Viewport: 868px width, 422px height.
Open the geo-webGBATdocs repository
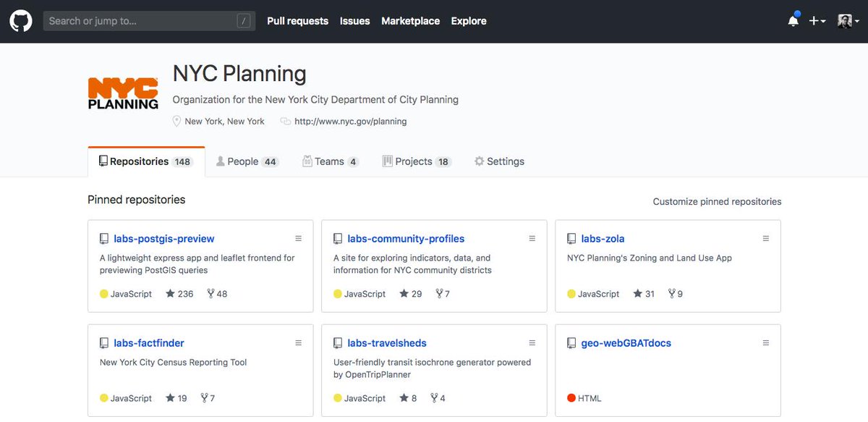pos(626,343)
